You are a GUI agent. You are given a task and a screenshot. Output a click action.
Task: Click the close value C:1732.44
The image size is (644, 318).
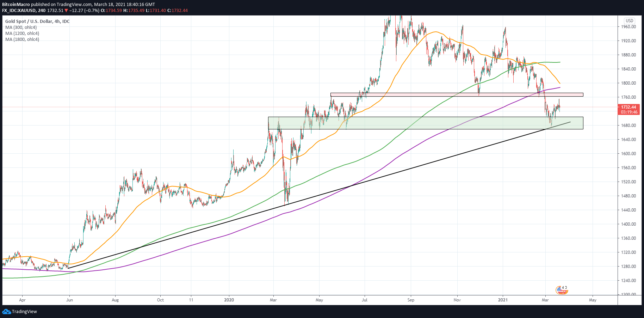point(178,11)
